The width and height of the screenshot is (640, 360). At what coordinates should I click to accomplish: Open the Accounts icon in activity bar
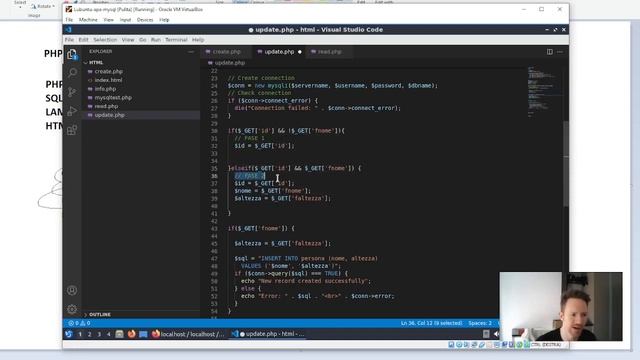[x=72, y=291]
